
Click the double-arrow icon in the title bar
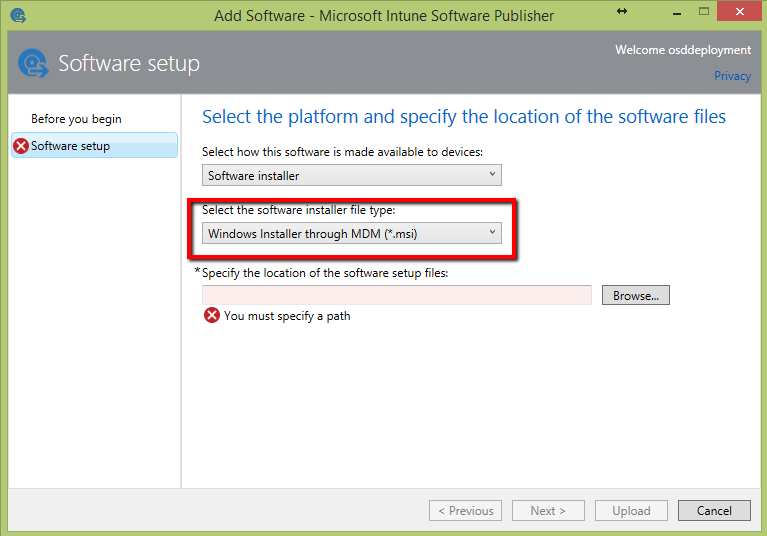[622, 11]
